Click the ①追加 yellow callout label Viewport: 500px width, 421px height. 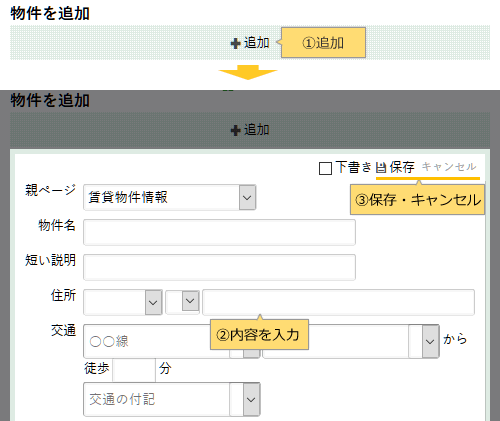(323, 43)
